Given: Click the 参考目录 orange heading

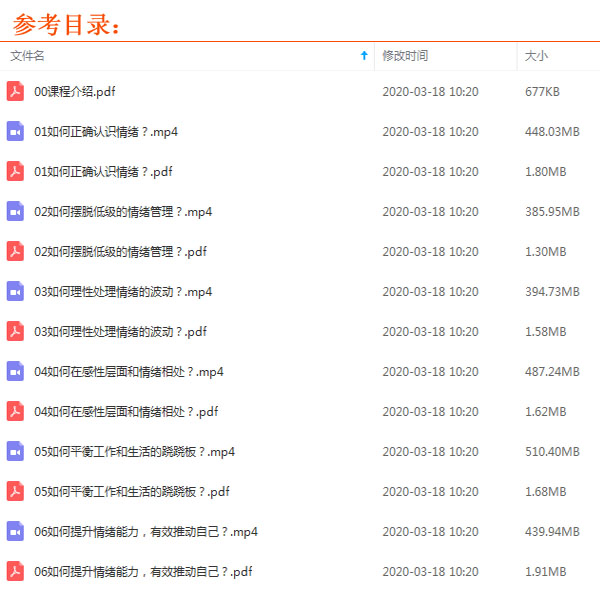Looking at the screenshot, I should coord(67,22).
